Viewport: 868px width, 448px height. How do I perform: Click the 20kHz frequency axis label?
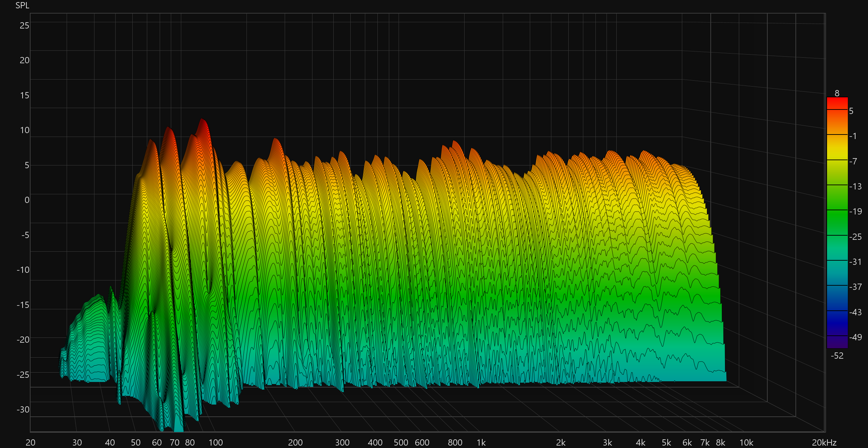tap(824, 442)
